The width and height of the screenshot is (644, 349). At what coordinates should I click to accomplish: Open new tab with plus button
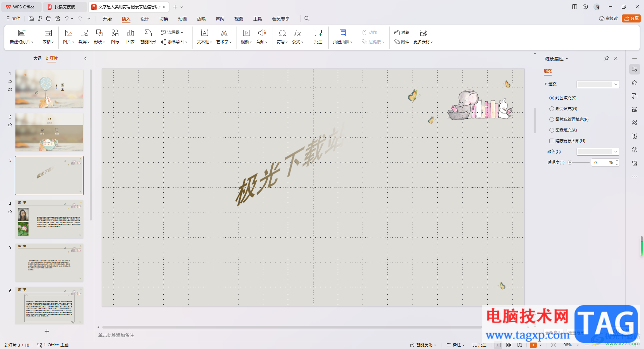coord(175,7)
